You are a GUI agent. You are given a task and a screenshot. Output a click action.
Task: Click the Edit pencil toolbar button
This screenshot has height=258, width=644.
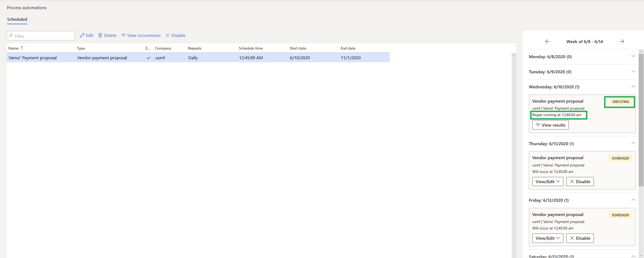point(87,36)
